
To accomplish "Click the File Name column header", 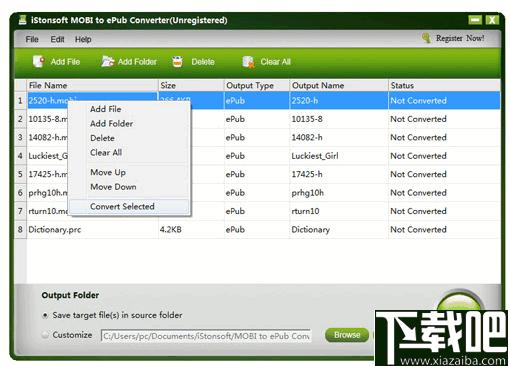I will pyautogui.click(x=92, y=86).
